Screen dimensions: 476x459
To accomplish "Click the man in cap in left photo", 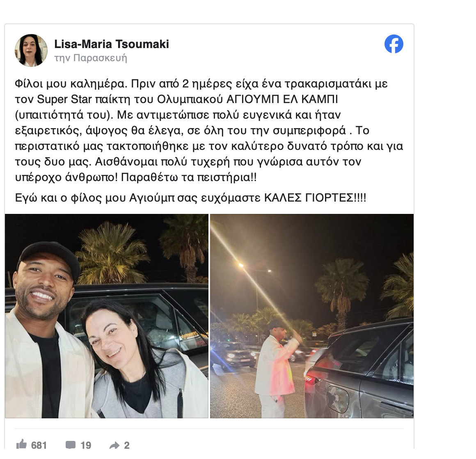I will (x=46, y=328).
